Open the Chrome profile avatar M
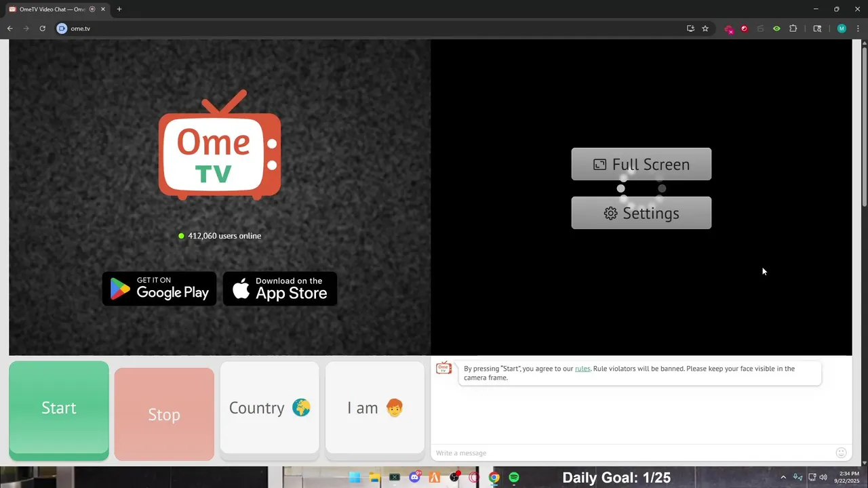 [x=842, y=28]
